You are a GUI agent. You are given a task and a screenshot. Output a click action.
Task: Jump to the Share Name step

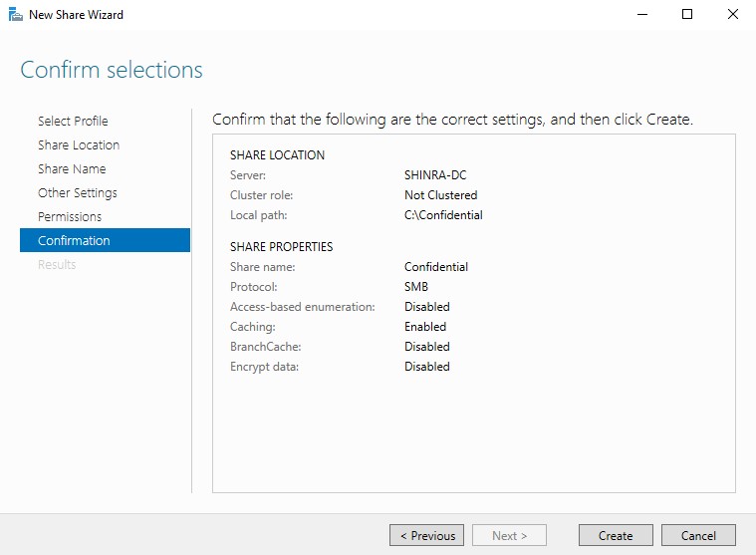72,168
